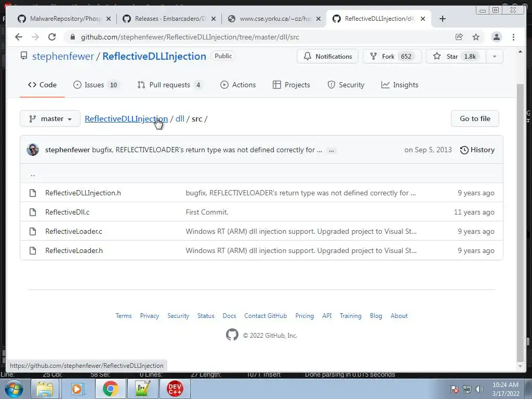Switch to the www.cse.yorku.ca tab
This screenshot has width=532, height=399.
pyautogui.click(x=274, y=19)
